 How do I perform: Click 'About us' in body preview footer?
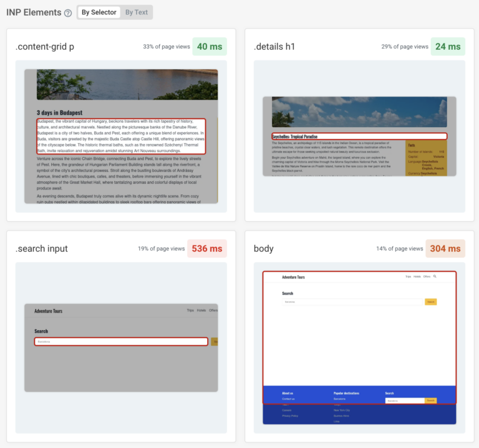click(288, 393)
